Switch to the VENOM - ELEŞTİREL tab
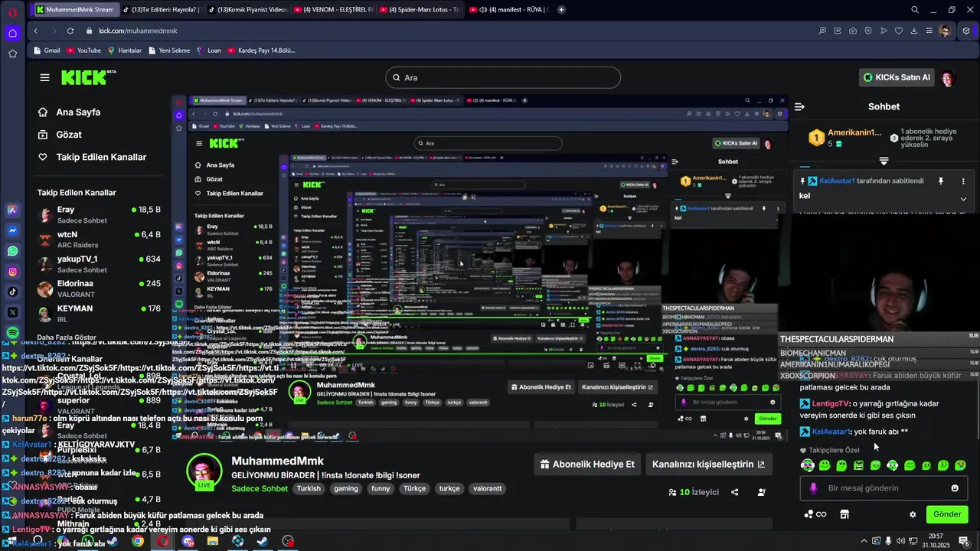 (334, 10)
